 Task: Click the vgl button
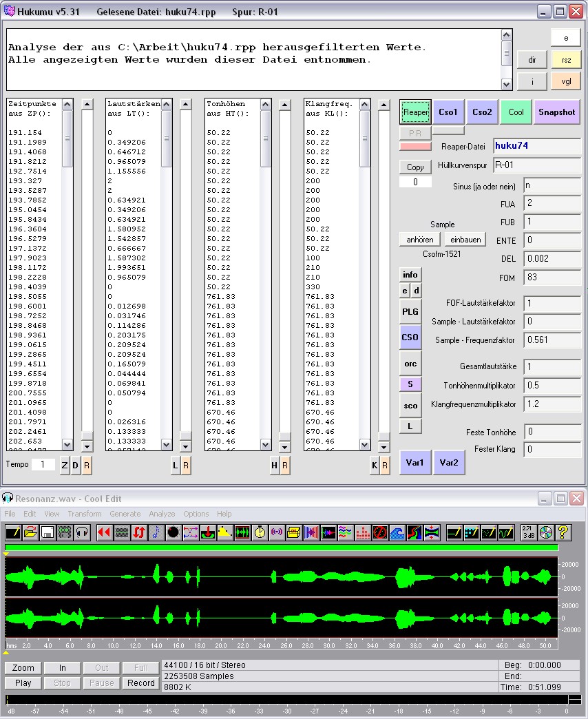pyautogui.click(x=567, y=81)
